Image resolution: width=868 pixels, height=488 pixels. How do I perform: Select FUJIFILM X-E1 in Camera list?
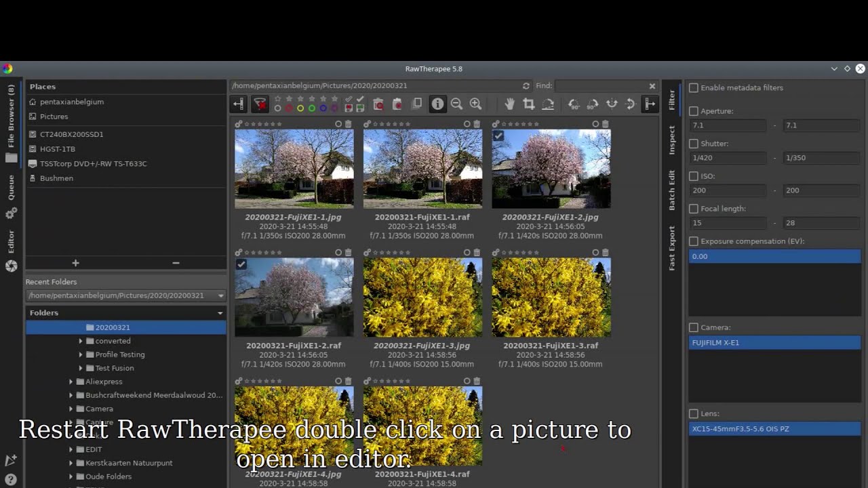pyautogui.click(x=774, y=342)
